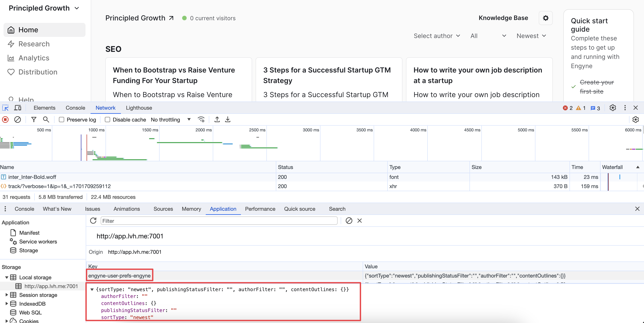This screenshot has width=644, height=323.
Task: Open the Application drawer tab
Action: click(x=223, y=209)
